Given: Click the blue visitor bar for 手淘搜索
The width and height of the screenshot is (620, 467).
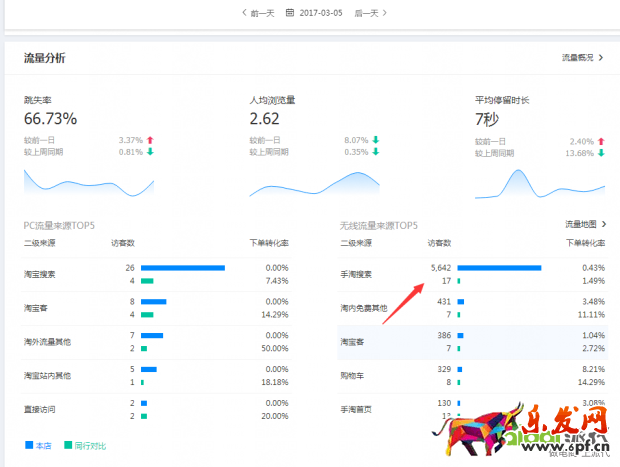Looking at the screenshot, I should click(x=499, y=268).
